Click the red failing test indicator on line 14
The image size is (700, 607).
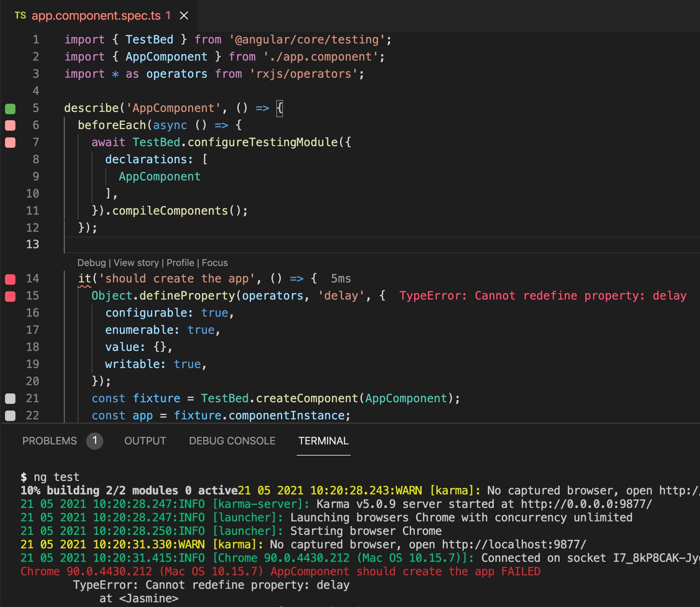[x=10, y=278]
